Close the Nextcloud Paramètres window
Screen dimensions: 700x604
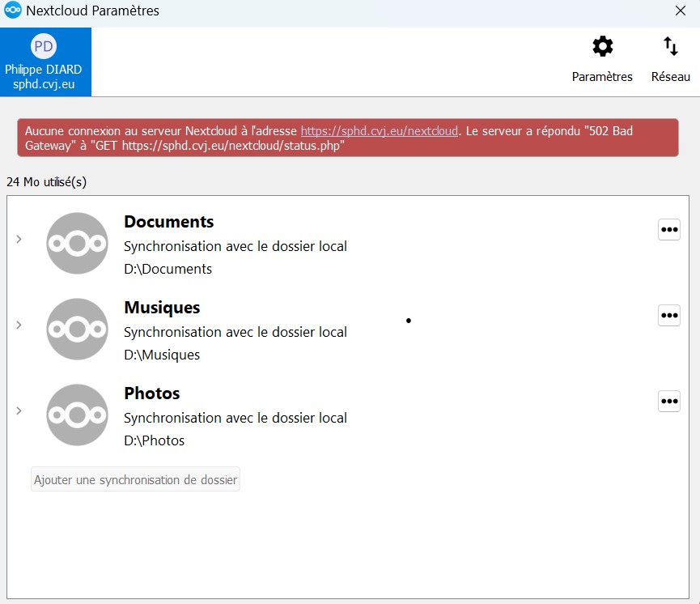[681, 11]
